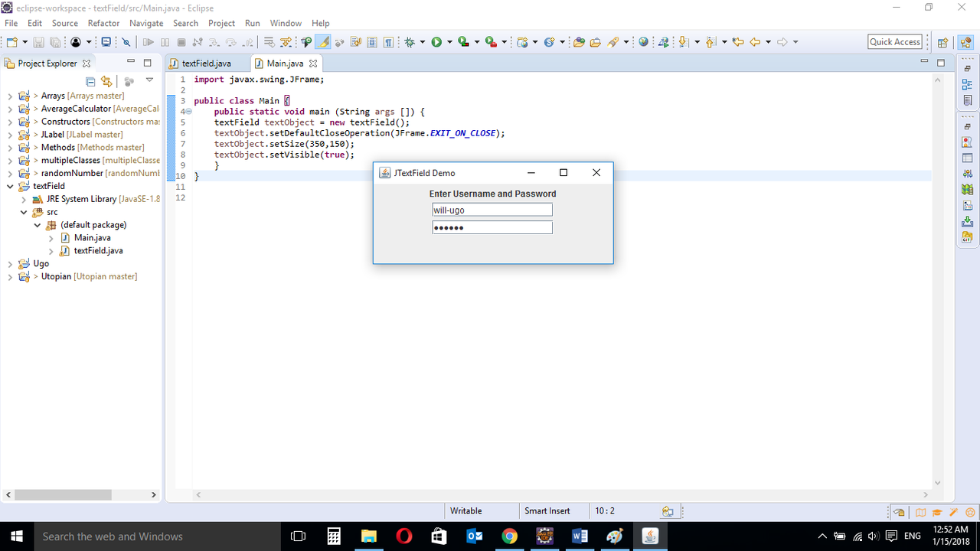The height and width of the screenshot is (551, 980).
Task: Open the Debug tool from the toolbar
Action: 409,41
